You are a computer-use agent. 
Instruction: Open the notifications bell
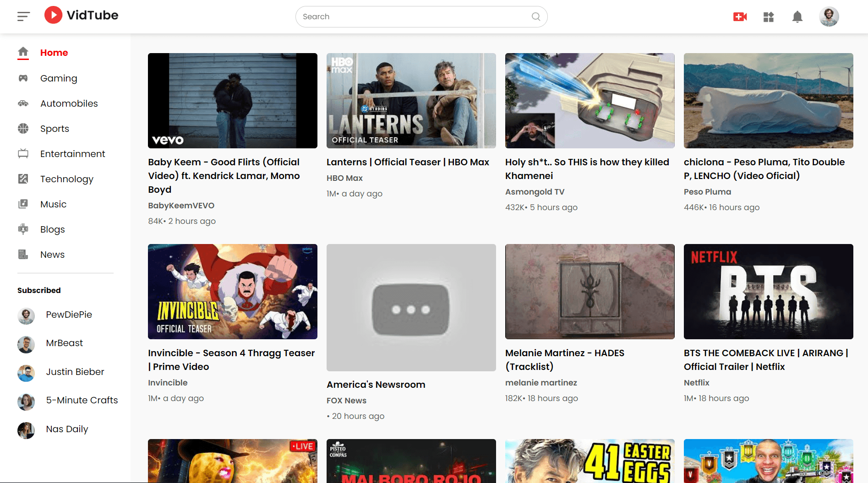pyautogui.click(x=797, y=16)
